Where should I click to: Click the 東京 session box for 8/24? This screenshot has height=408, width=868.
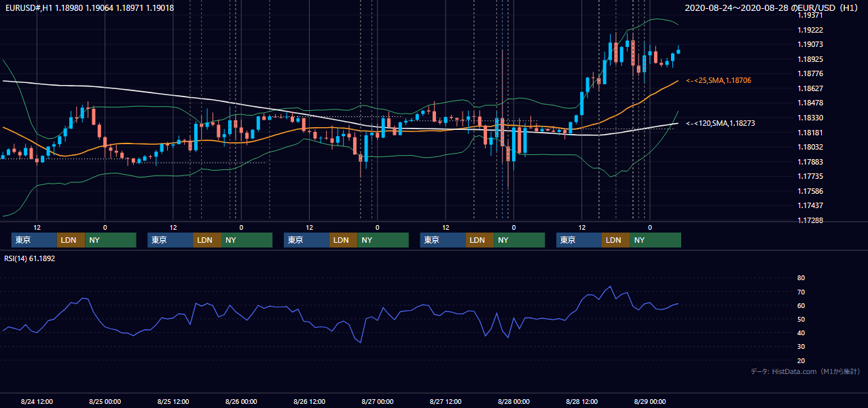tap(34, 240)
